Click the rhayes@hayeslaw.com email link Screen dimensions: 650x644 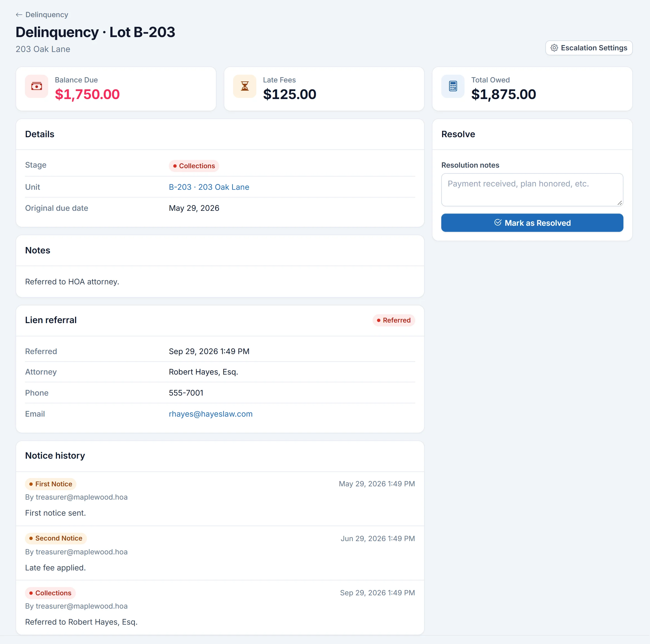211,414
